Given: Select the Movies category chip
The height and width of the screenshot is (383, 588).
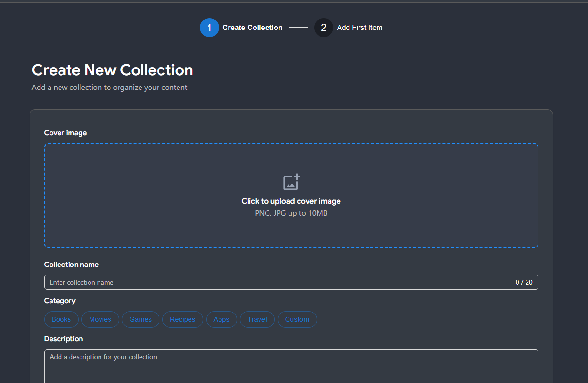Looking at the screenshot, I should [x=100, y=319].
